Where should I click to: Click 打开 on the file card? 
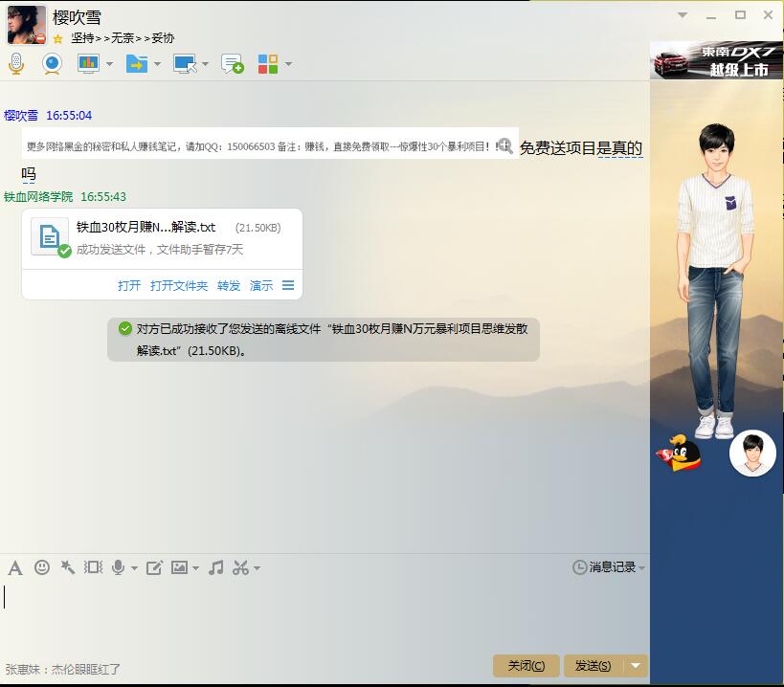click(129, 285)
